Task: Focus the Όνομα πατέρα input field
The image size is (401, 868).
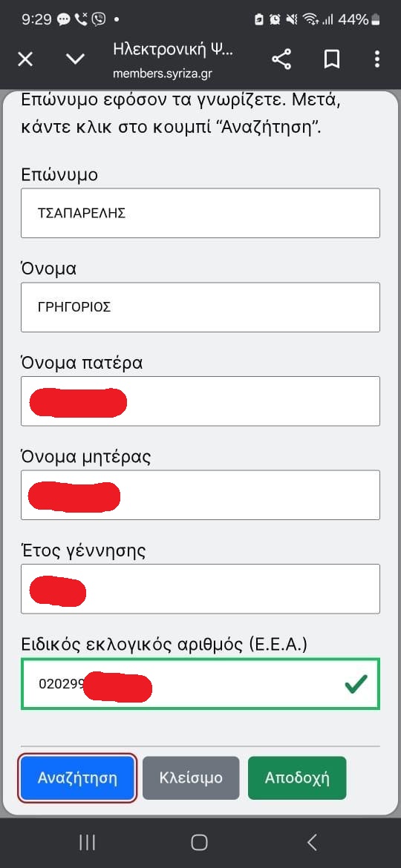Action: pyautogui.click(x=200, y=401)
